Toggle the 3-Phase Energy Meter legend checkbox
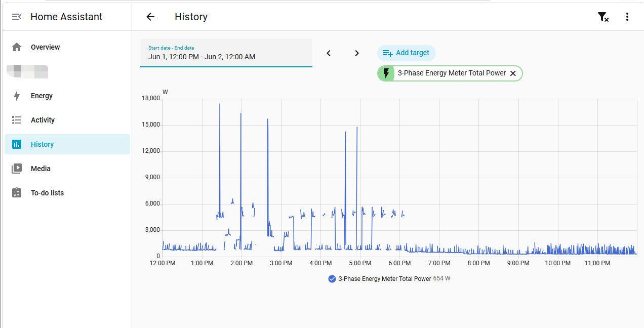The width and height of the screenshot is (644, 328). [332, 279]
